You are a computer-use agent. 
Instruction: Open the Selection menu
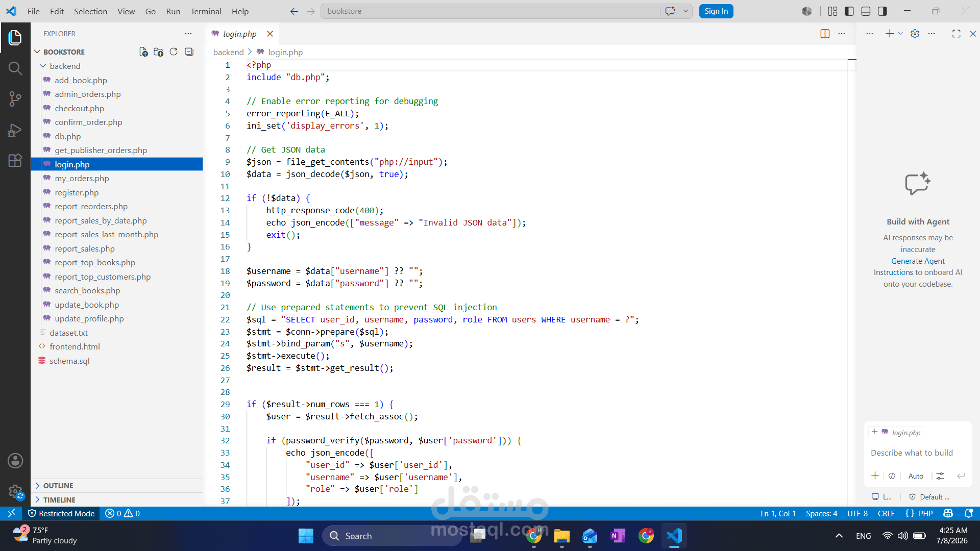click(x=90, y=11)
